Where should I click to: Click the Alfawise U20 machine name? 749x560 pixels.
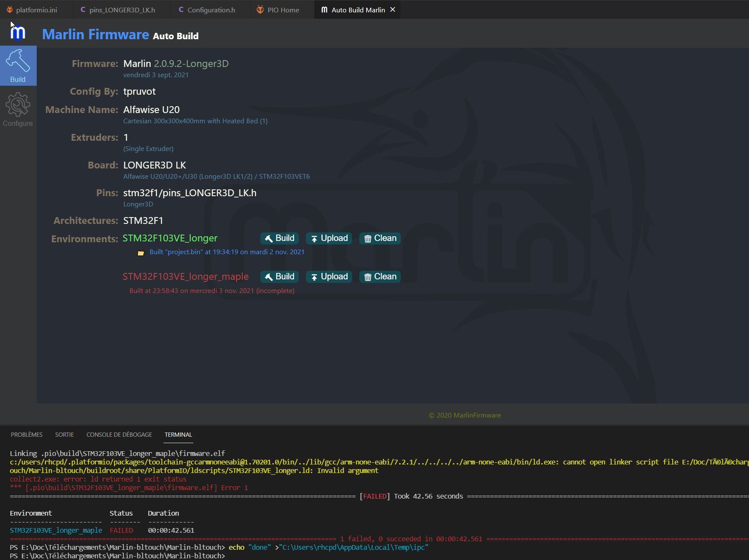(x=152, y=110)
